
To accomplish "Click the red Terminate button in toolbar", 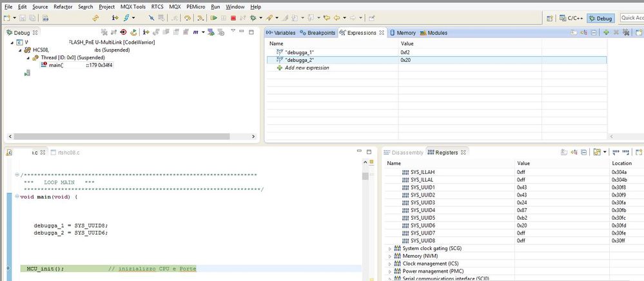I will pyautogui.click(x=233, y=18).
